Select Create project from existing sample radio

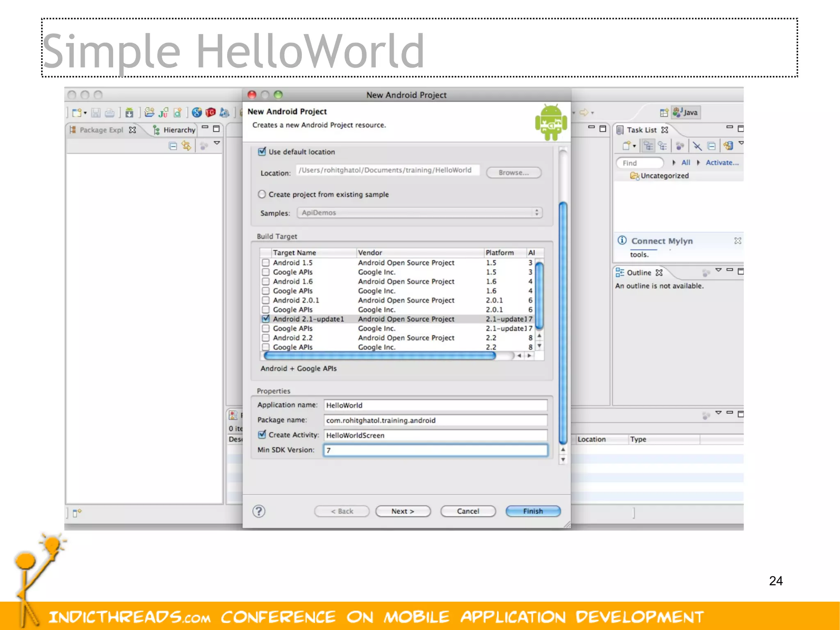click(x=262, y=194)
